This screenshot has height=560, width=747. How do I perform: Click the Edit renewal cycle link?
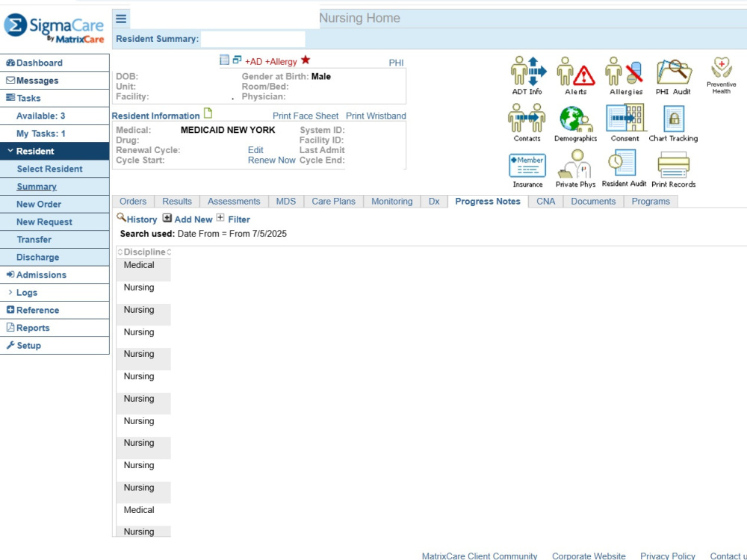255,150
